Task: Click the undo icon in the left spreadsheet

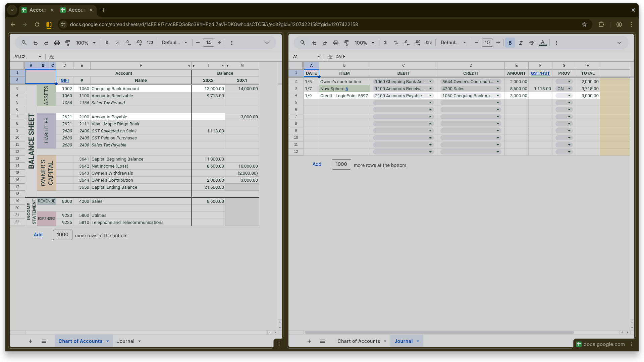Action: [35, 43]
